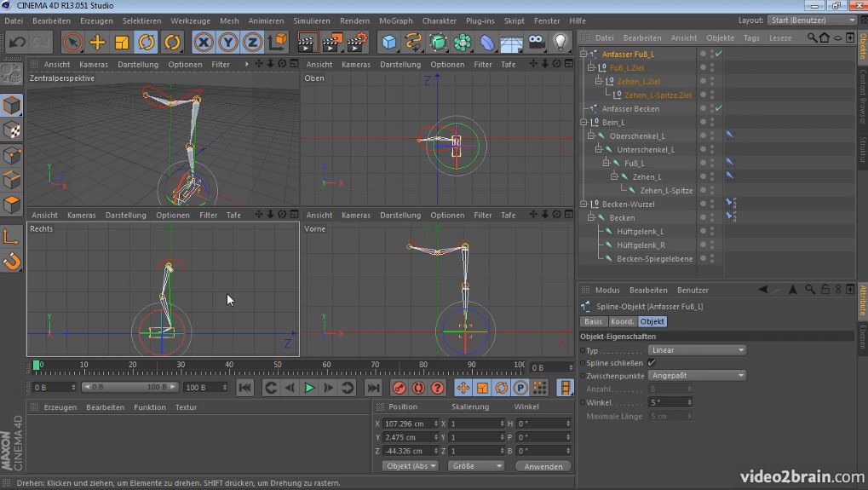Toggle parameter keyframe recording
The image size is (868, 490).
[520, 388]
